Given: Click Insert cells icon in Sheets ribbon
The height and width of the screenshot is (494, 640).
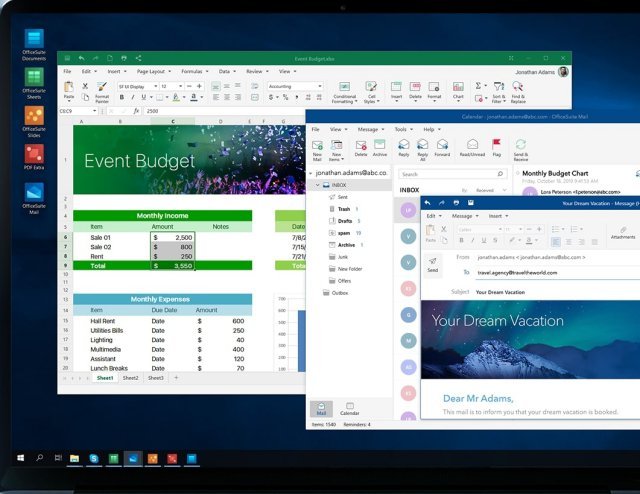Looking at the screenshot, I should [x=396, y=91].
